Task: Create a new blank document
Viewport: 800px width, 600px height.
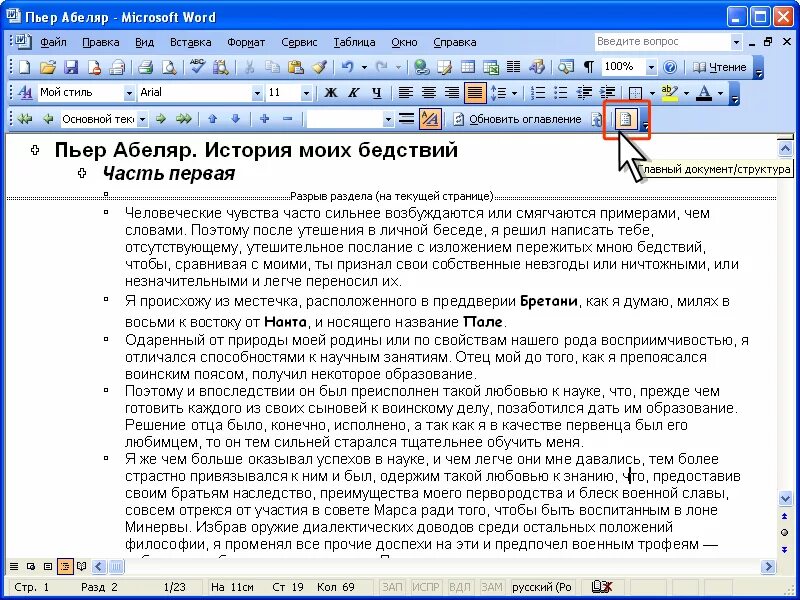Action: pos(24,67)
